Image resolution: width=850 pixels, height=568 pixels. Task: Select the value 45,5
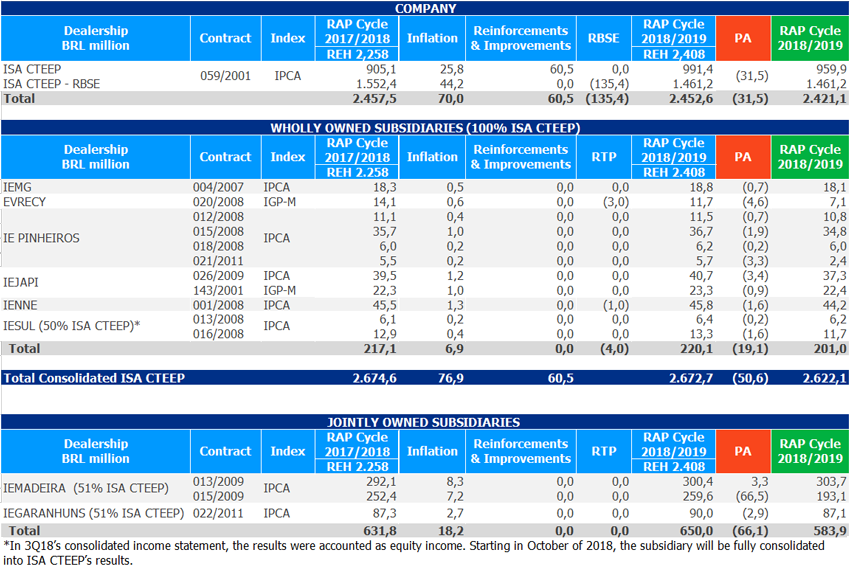tap(384, 305)
